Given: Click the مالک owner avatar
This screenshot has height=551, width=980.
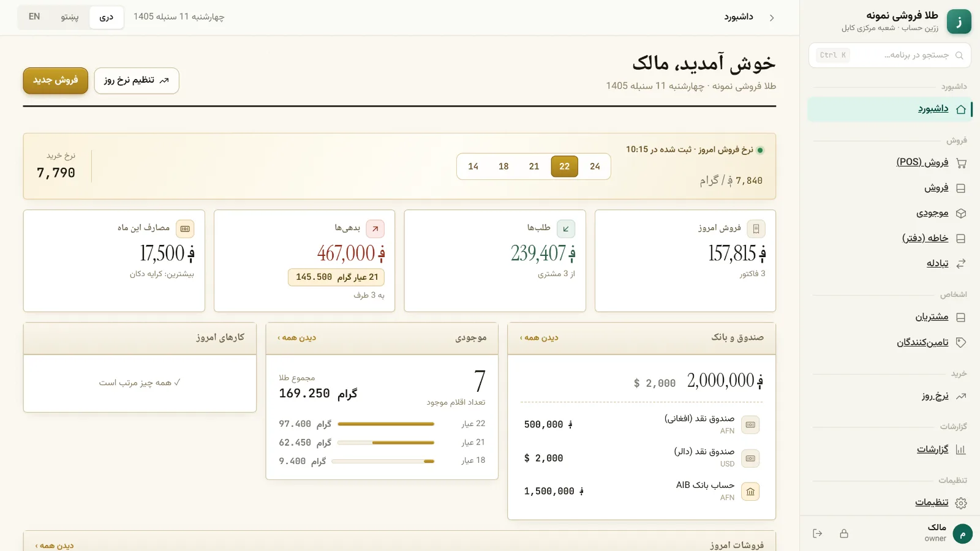Looking at the screenshot, I should 963,534.
